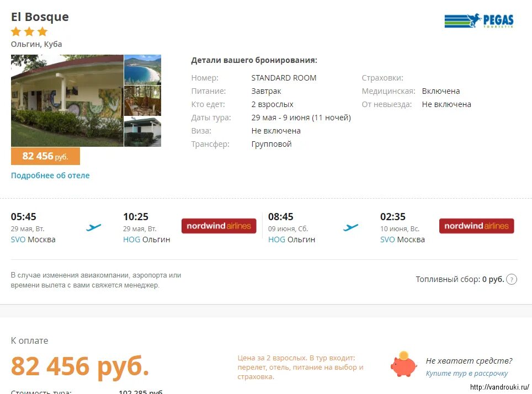The width and height of the screenshot is (532, 394).
Task: Click the second Nordwind Airlines logo
Action: [476, 226]
